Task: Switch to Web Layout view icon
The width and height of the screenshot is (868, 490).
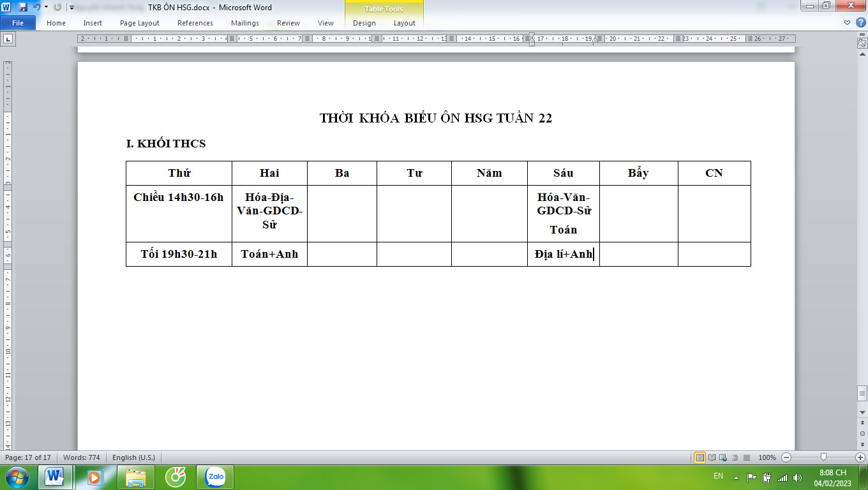Action: pyautogui.click(x=722, y=457)
